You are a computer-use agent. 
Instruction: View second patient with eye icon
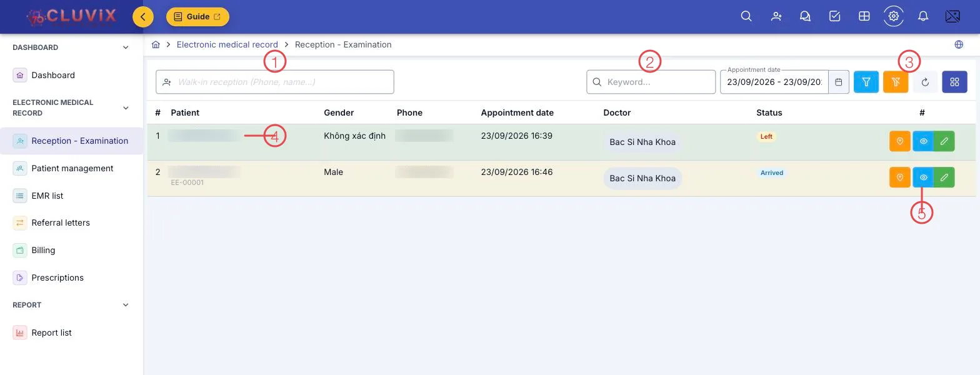pyautogui.click(x=923, y=177)
